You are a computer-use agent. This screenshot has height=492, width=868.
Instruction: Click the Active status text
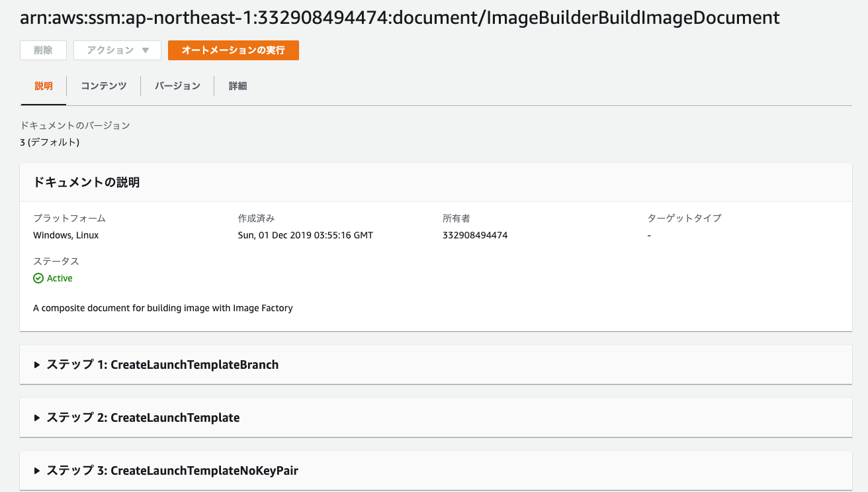[x=60, y=278]
